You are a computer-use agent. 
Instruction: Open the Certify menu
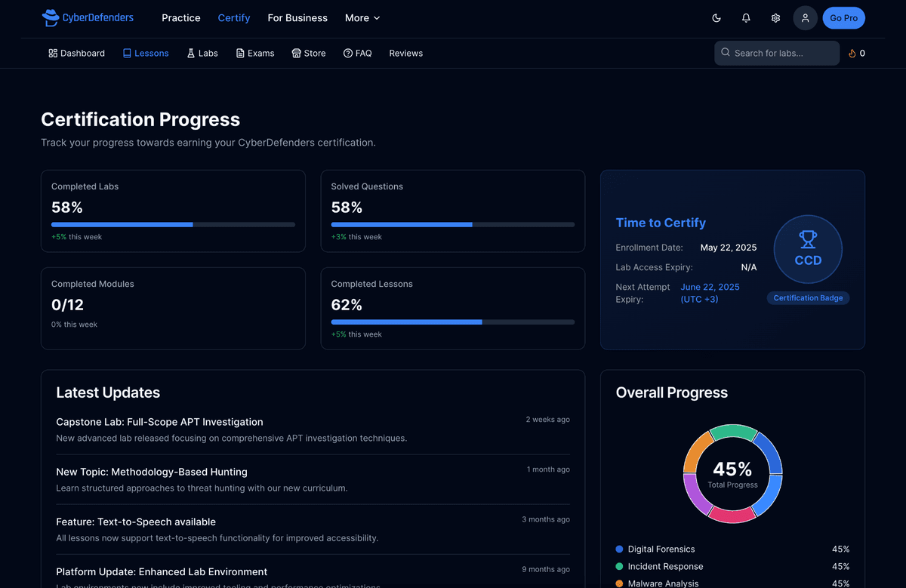pos(234,18)
